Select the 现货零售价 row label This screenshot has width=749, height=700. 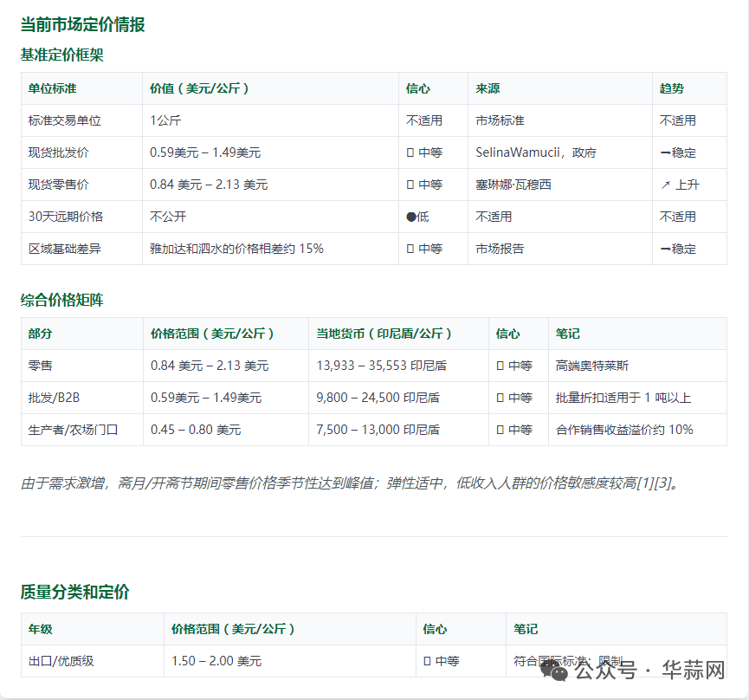pos(58,185)
